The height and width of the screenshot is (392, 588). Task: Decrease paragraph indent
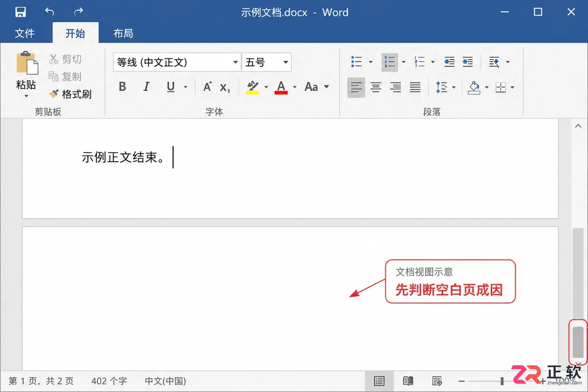[449, 62]
